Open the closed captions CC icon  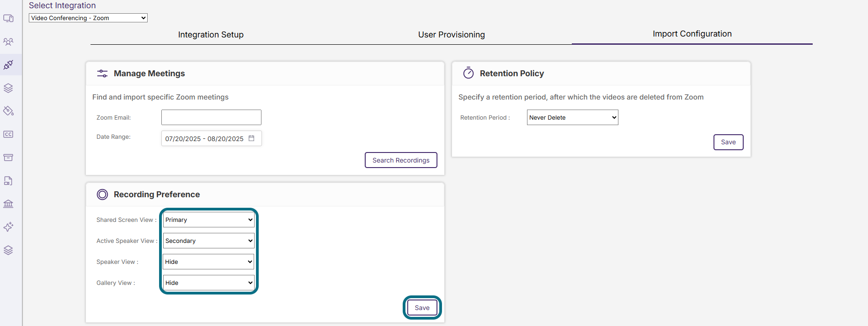[8, 134]
